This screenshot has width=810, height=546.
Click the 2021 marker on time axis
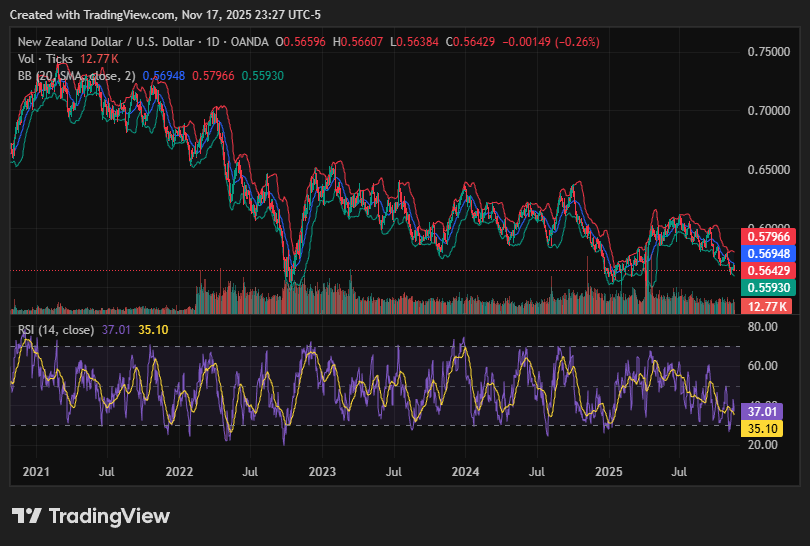(36, 470)
